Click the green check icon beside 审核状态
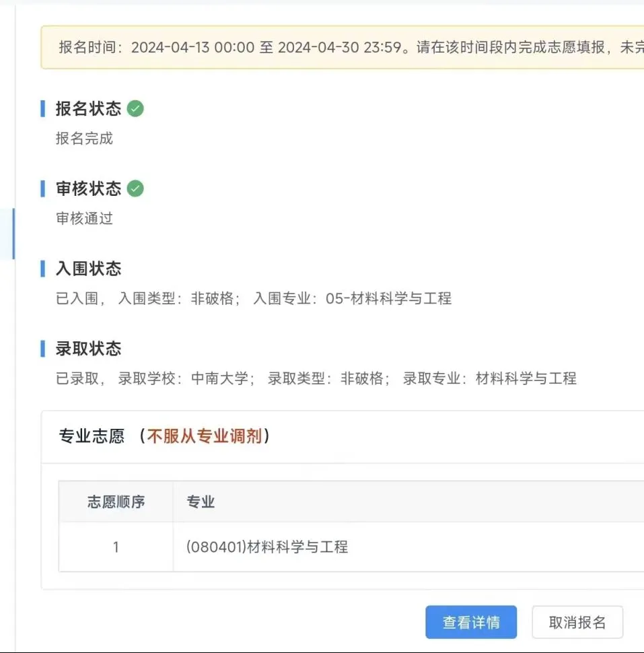644x653 pixels. pos(135,188)
